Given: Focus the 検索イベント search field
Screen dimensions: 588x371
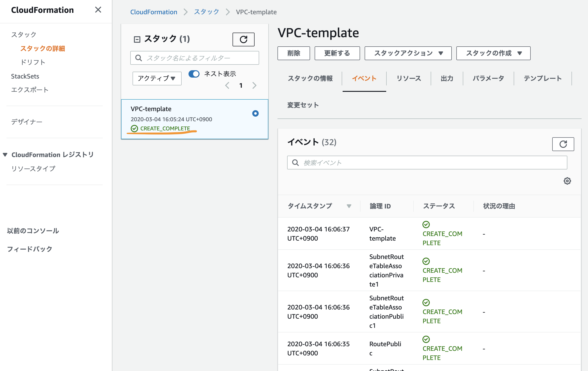Looking at the screenshot, I should (427, 163).
